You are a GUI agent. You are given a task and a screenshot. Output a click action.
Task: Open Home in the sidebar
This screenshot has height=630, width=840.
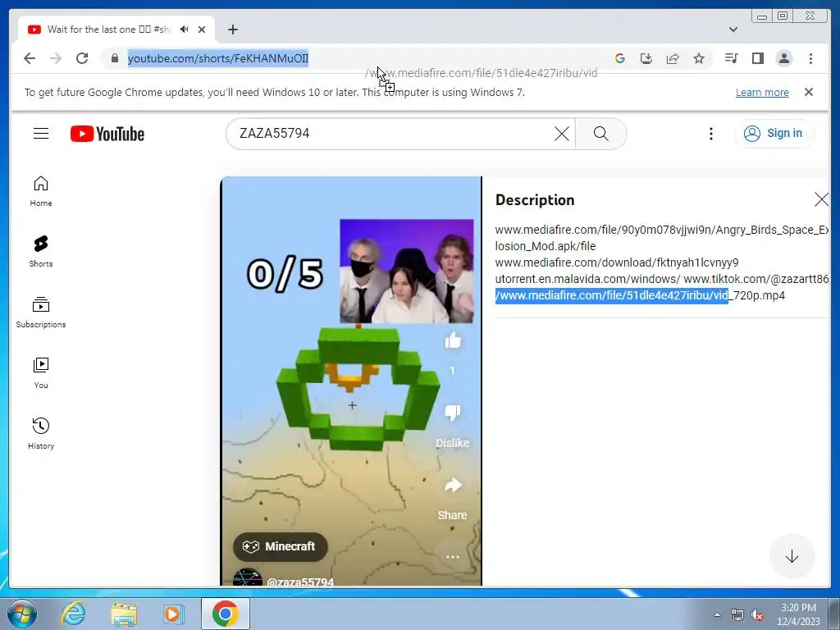click(x=41, y=191)
